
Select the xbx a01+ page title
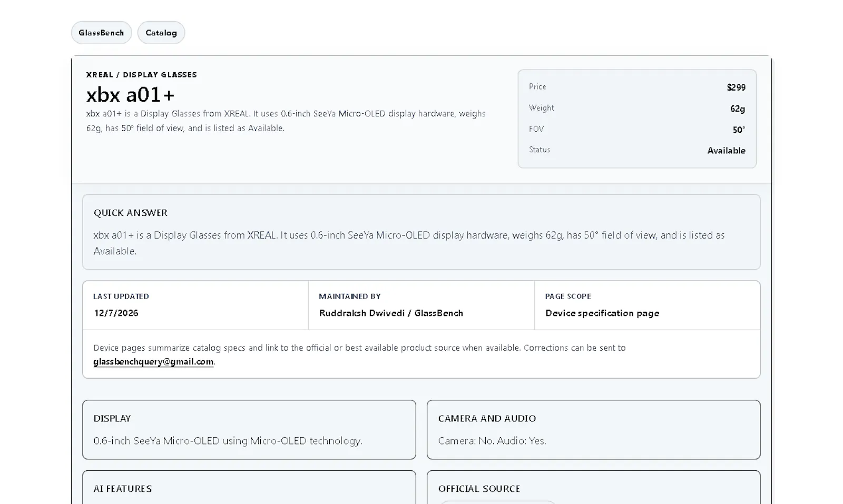click(x=130, y=95)
